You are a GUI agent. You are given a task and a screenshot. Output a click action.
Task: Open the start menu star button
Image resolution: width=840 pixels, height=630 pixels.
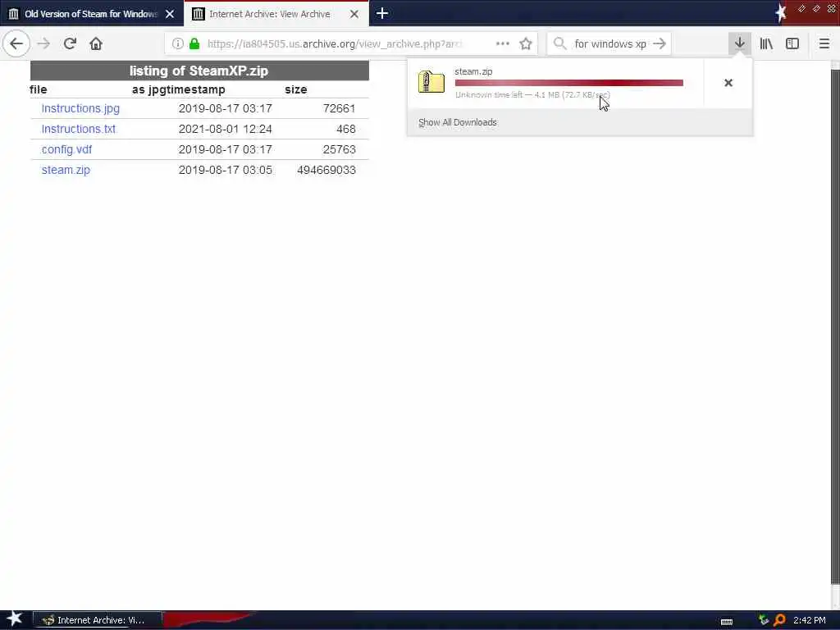point(14,619)
